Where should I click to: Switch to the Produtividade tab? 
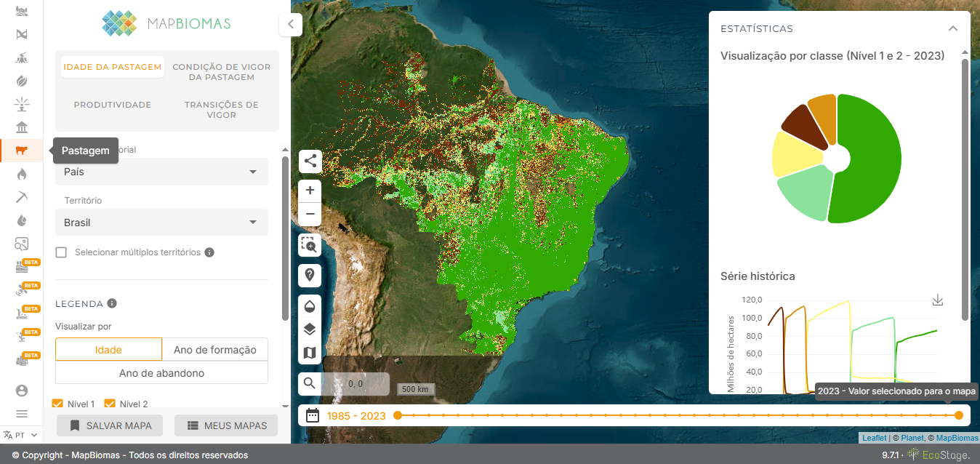pos(112,104)
